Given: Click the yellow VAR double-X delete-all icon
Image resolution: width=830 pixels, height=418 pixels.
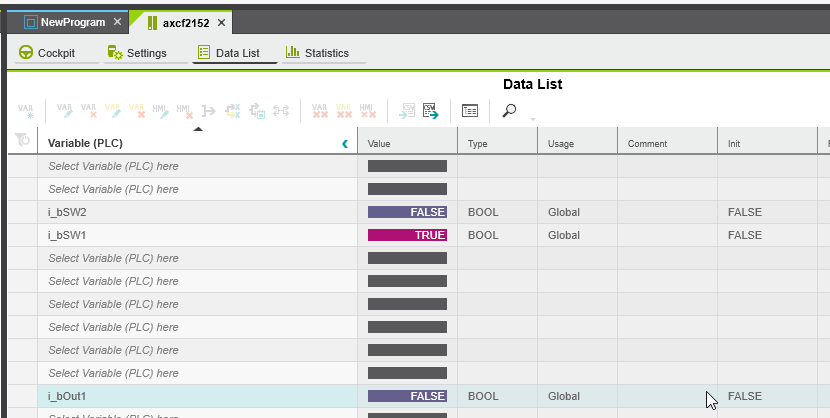Looking at the screenshot, I should (x=344, y=111).
